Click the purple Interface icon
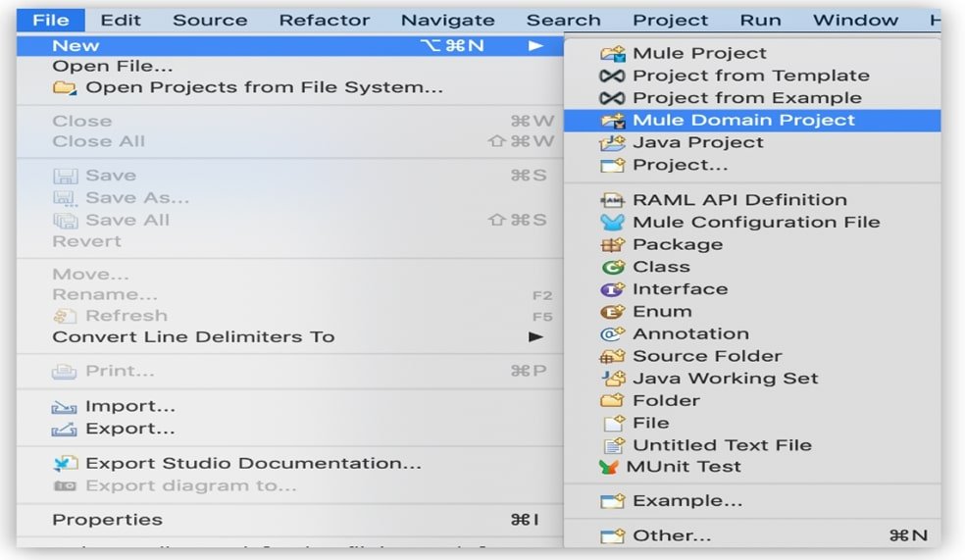The height and width of the screenshot is (560, 965). click(612, 289)
